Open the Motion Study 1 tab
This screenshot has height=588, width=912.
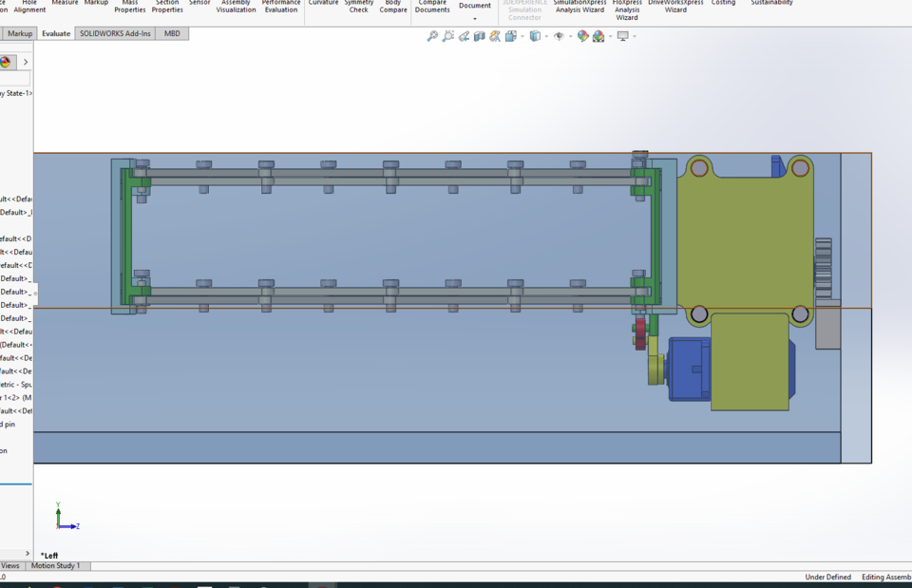[57, 565]
